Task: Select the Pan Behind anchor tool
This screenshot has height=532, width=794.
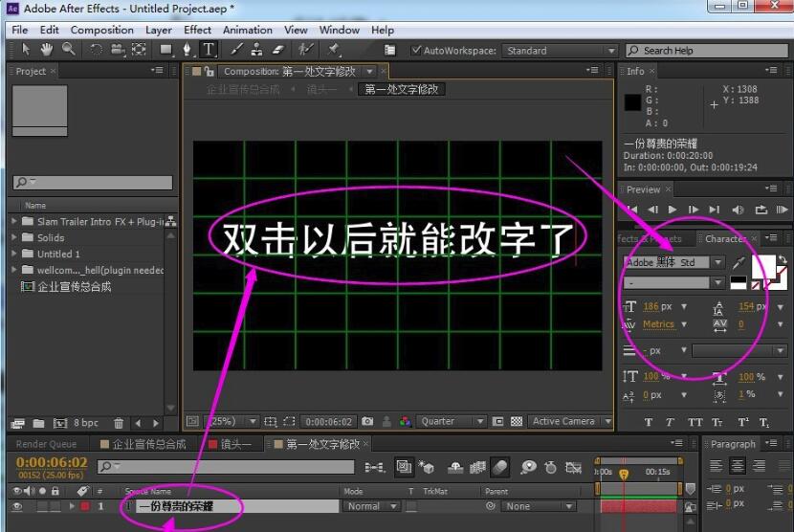Action: [x=139, y=50]
